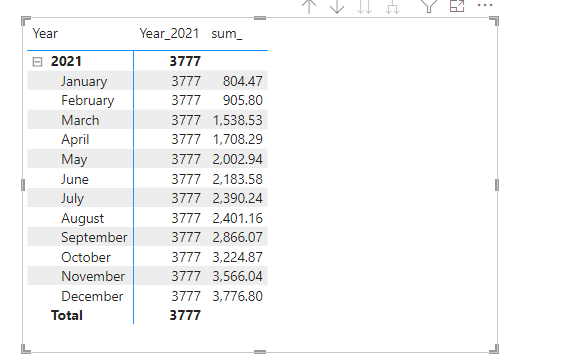Click the value 3,776.80

[x=237, y=297]
